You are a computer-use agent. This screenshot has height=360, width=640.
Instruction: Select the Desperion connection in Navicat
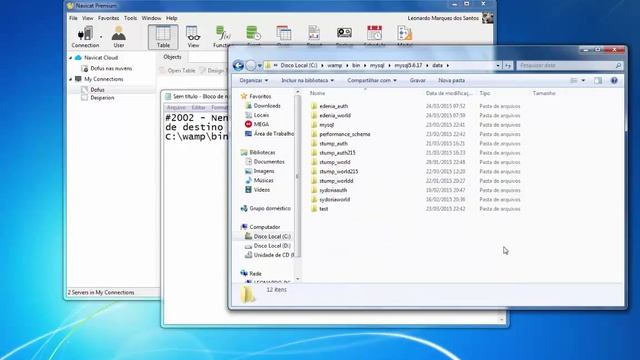click(102, 98)
